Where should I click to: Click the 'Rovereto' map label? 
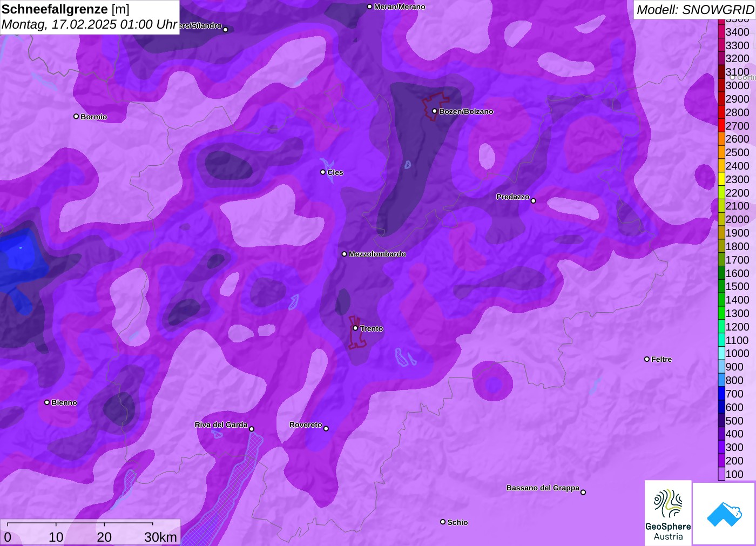click(x=306, y=424)
